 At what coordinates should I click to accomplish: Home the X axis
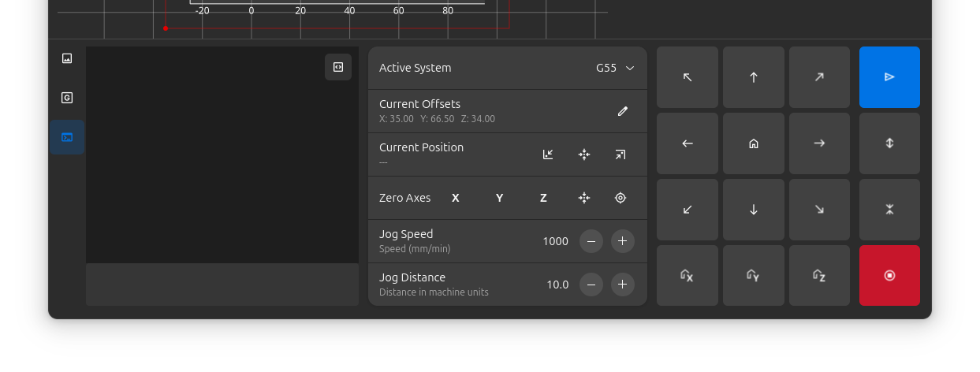click(687, 275)
